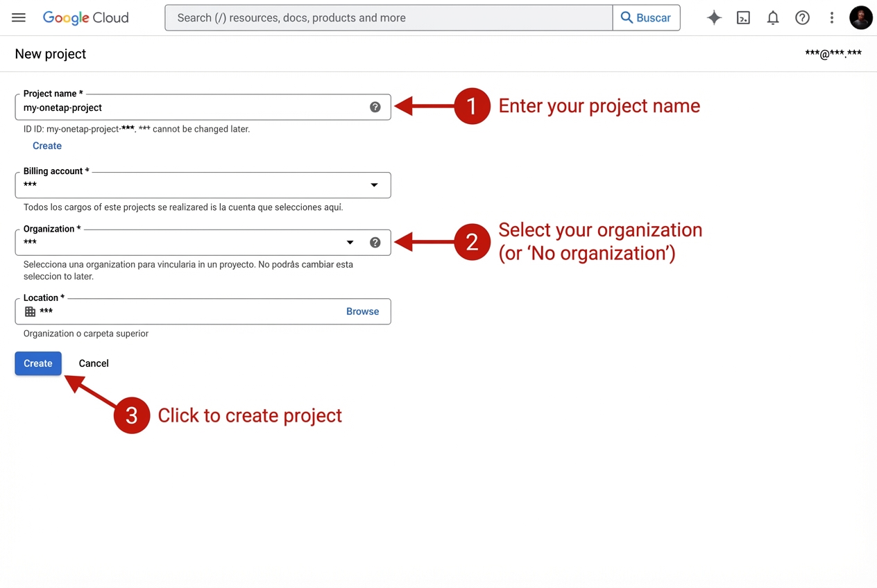Click the Project name help tooltip icon
The width and height of the screenshot is (877, 588).
tap(375, 107)
